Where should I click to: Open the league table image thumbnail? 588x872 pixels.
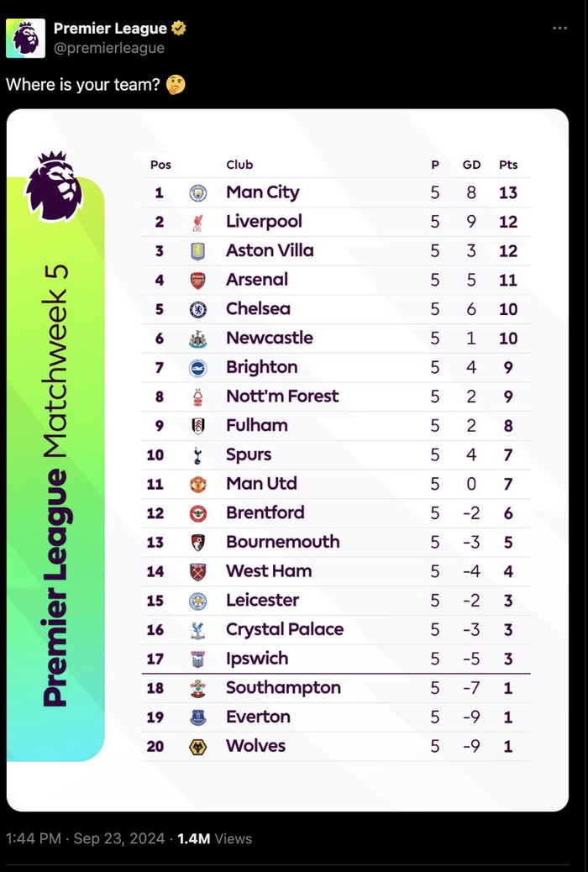(287, 460)
